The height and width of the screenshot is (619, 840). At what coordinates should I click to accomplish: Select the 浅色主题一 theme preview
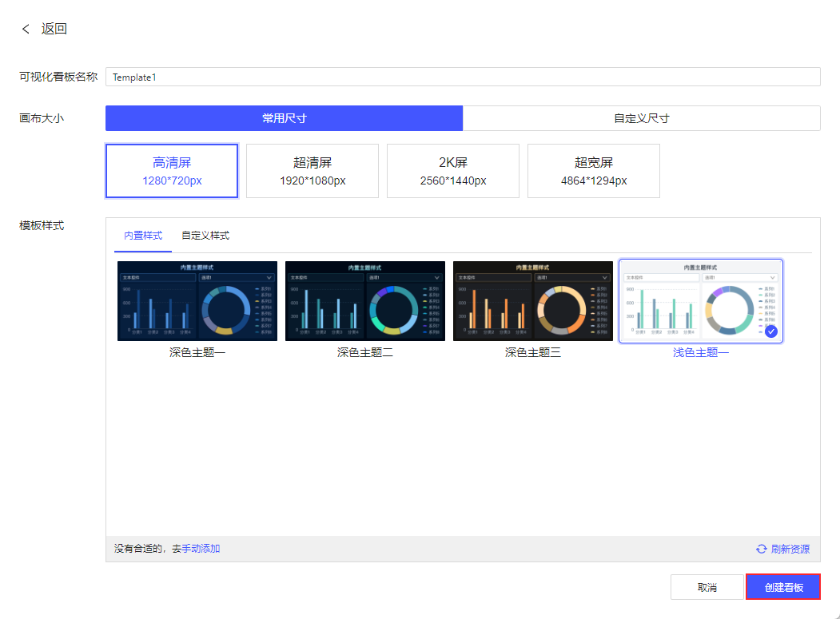[x=701, y=301]
